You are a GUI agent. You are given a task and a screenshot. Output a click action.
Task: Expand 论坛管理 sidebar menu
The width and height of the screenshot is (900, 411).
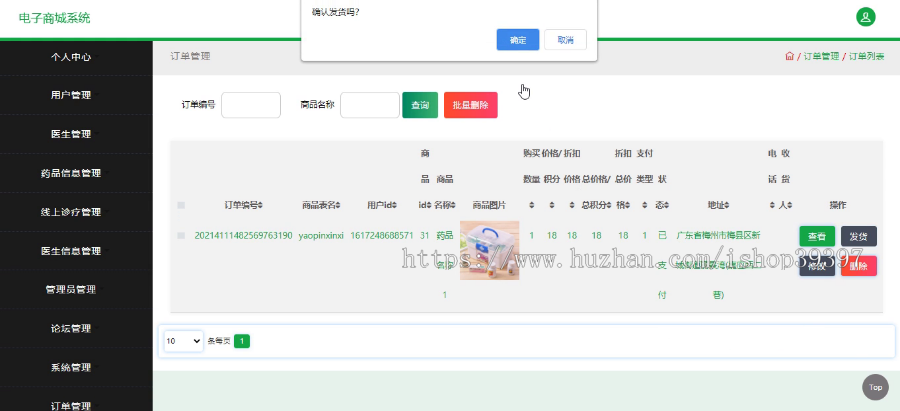[x=71, y=328]
